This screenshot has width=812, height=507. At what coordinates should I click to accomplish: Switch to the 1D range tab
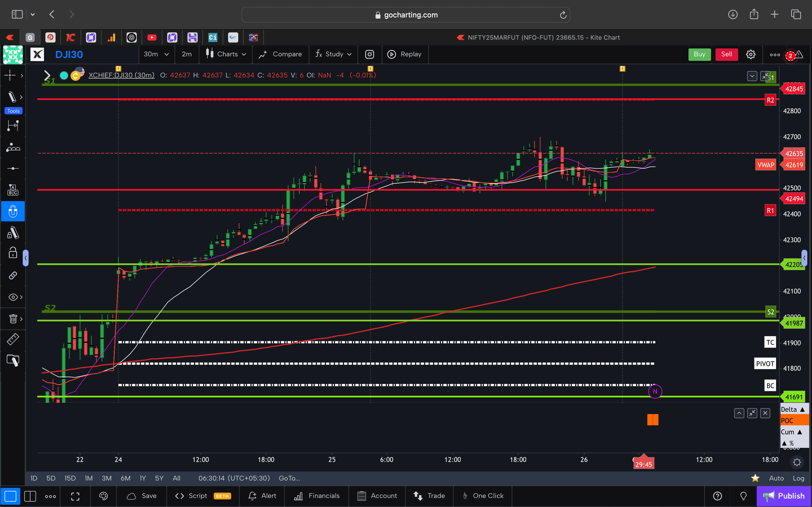tap(34, 478)
